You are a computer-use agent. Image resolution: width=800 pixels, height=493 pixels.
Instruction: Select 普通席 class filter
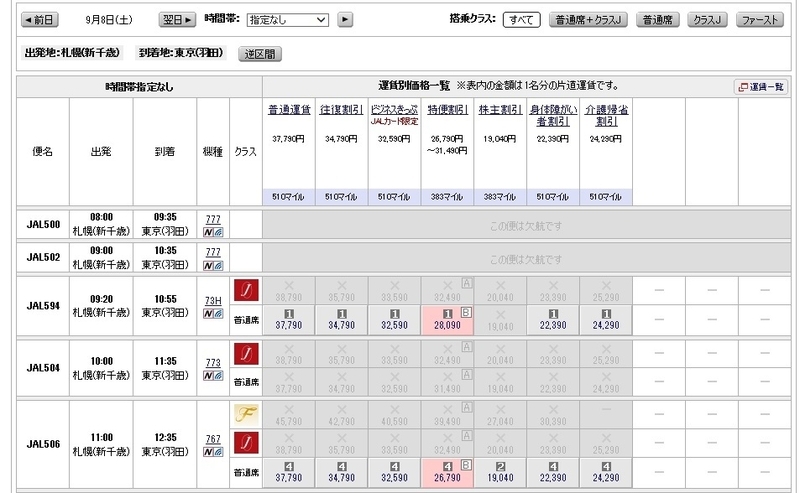point(657,20)
